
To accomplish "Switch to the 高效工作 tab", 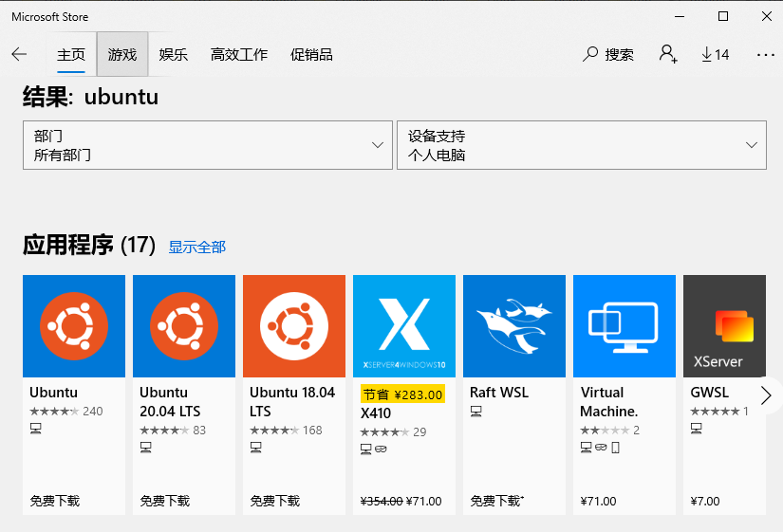I will (x=238, y=54).
